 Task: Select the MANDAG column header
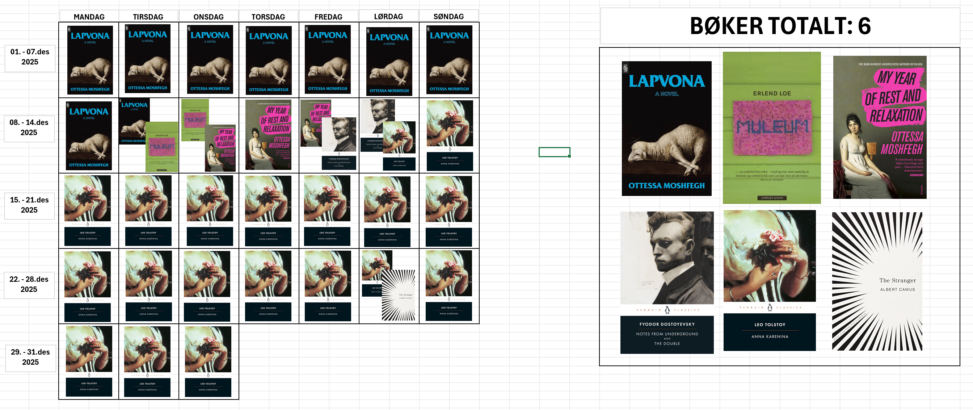coord(89,17)
